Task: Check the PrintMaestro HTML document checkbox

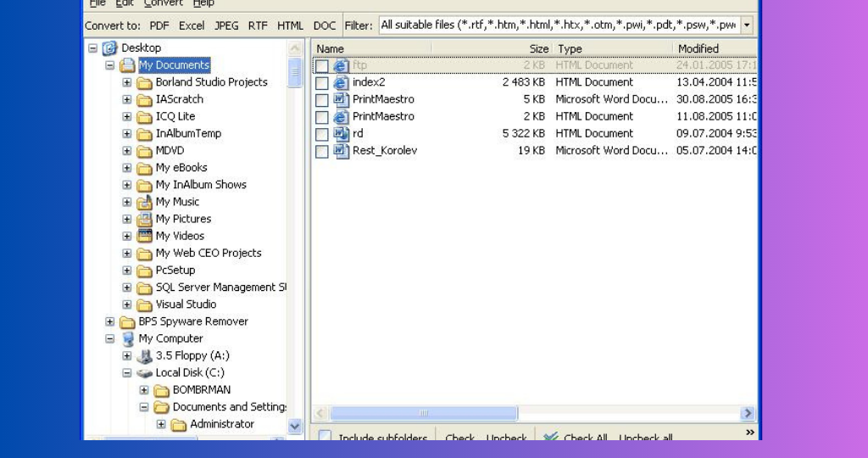Action: 321,118
